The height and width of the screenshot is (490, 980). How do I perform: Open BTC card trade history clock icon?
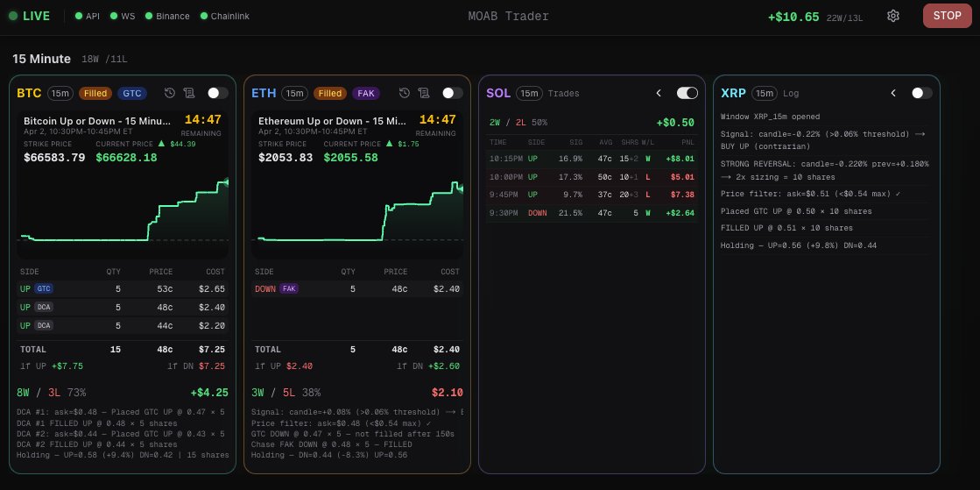(x=170, y=93)
